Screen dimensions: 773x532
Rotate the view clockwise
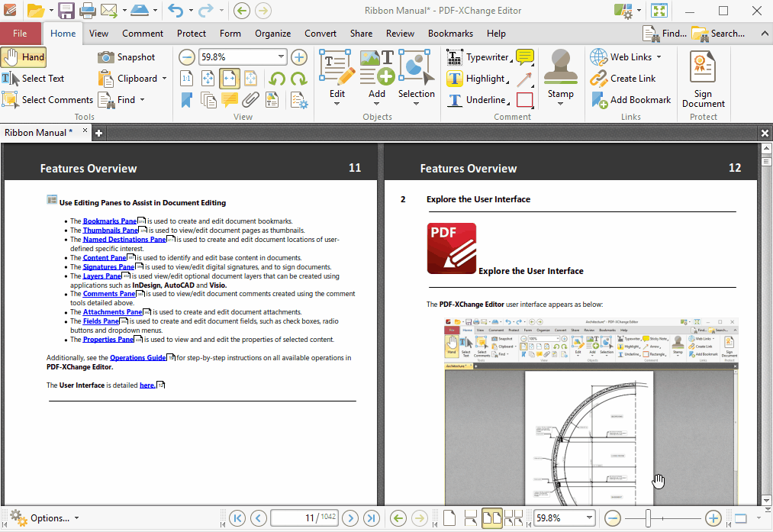[x=298, y=79]
